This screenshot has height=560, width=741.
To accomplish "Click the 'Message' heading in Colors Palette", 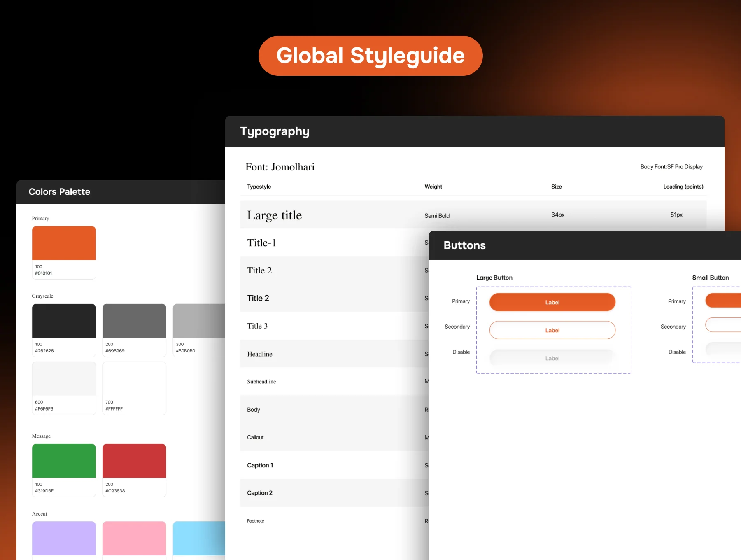I will (41, 436).
